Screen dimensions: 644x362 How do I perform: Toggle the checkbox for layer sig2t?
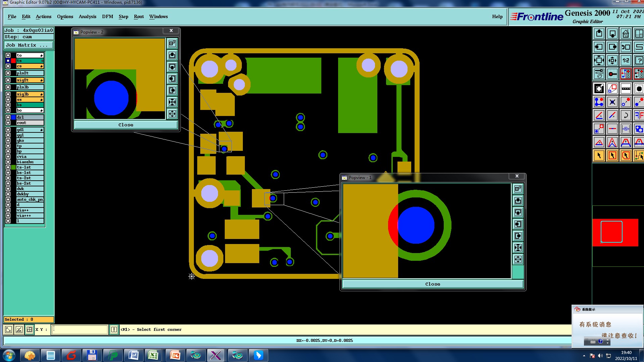8,80
